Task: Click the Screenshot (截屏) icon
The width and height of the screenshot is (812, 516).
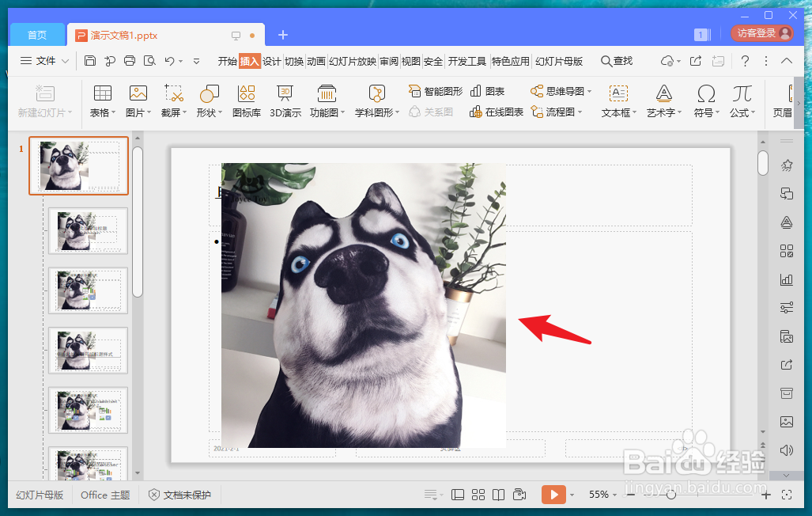Action: pyautogui.click(x=174, y=93)
